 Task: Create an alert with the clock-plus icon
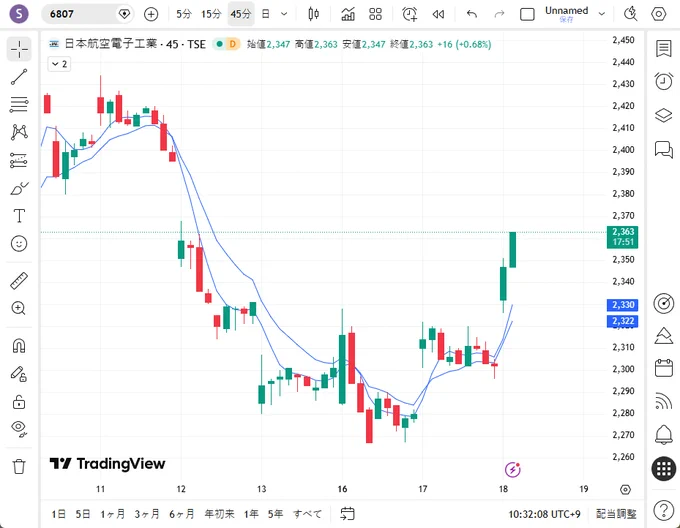(x=409, y=14)
